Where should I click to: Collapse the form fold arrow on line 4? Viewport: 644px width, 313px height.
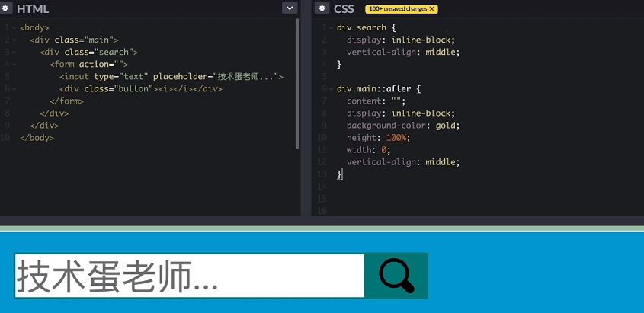(14, 65)
